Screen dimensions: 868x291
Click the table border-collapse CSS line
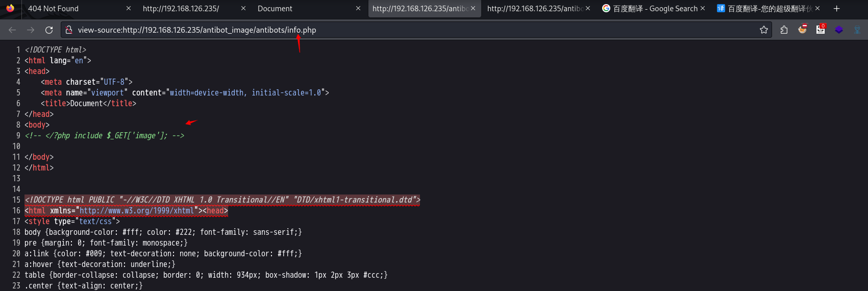tap(206, 275)
